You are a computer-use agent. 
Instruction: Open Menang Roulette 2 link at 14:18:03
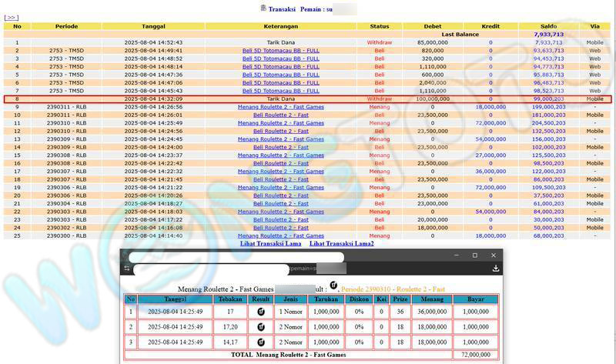point(281,212)
